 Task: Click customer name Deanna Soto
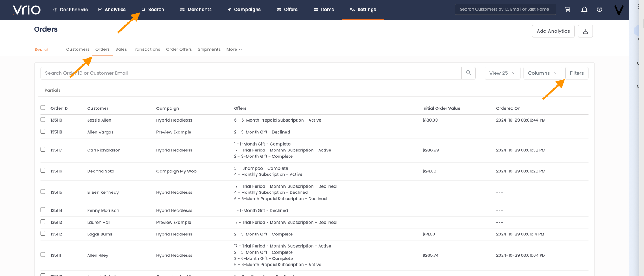pyautogui.click(x=101, y=171)
